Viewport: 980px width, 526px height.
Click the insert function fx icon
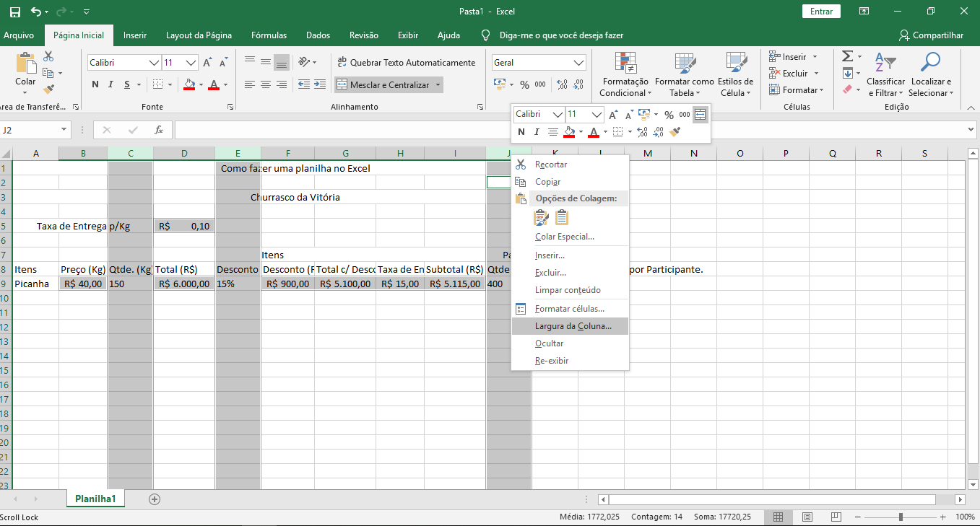pyautogui.click(x=159, y=131)
